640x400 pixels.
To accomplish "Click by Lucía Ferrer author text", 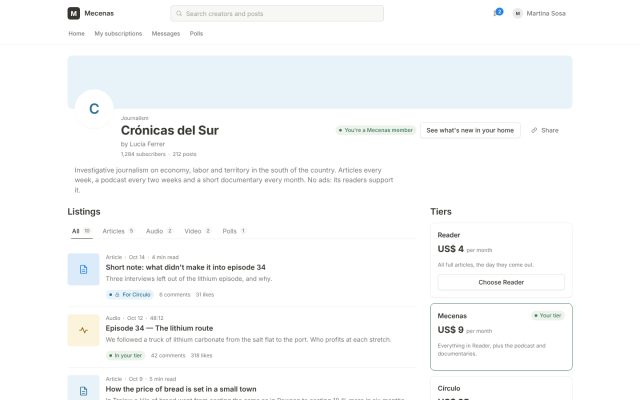I will (143, 144).
